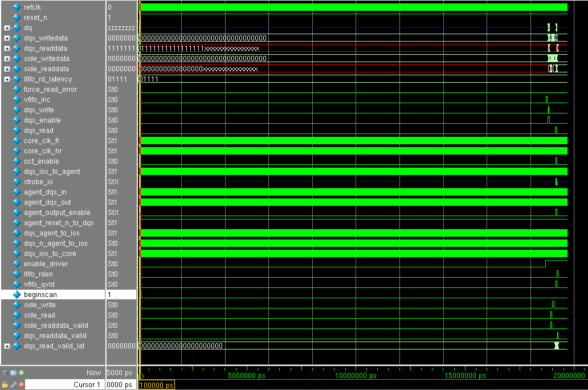This screenshot has height=390, width=588.
Task: Click the 5000000 ps timeline label
Action: point(247,375)
